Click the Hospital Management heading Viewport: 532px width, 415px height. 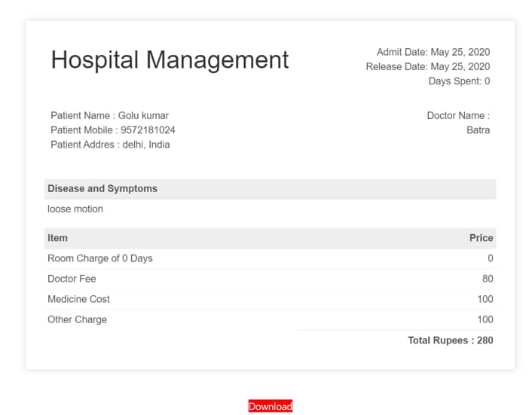point(170,60)
